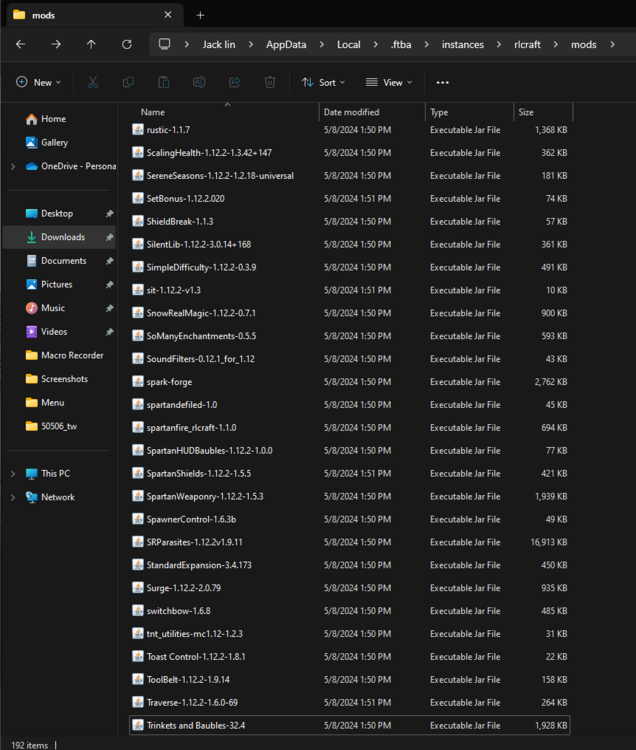
Task: Unpin Desktop using its pin icon
Action: pyautogui.click(x=109, y=213)
